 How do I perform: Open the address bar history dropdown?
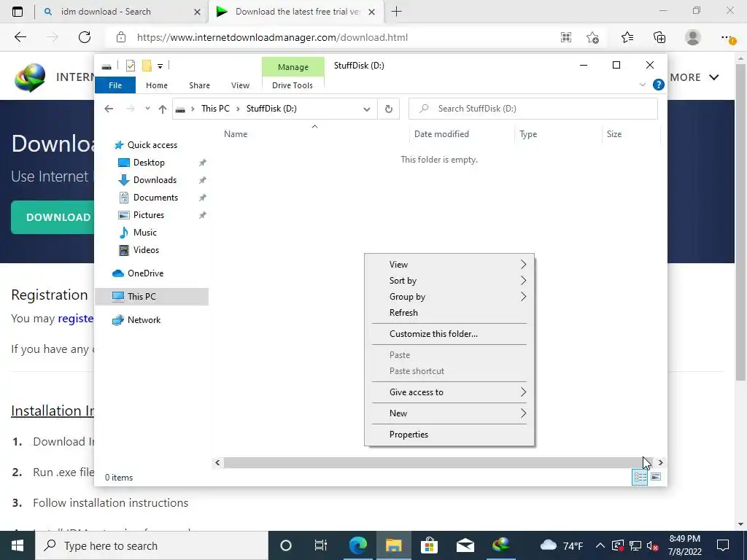(367, 109)
